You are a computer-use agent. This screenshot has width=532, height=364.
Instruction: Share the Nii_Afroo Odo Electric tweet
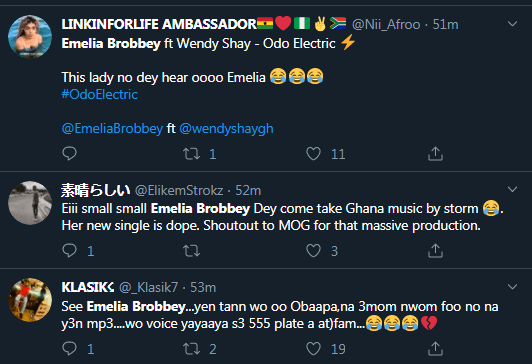(x=435, y=154)
